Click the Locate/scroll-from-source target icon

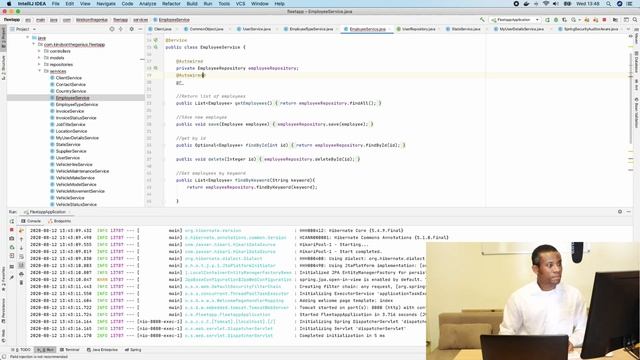(x=112, y=29)
